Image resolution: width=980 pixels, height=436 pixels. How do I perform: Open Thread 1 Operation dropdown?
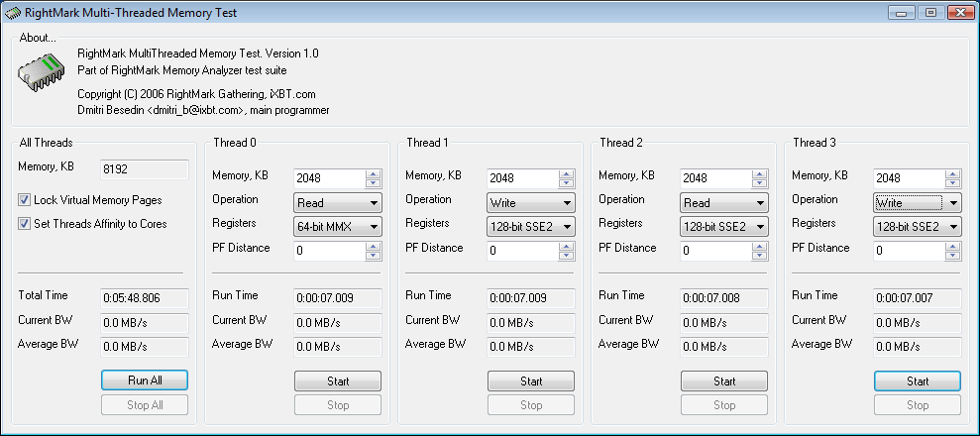pyautogui.click(x=530, y=203)
